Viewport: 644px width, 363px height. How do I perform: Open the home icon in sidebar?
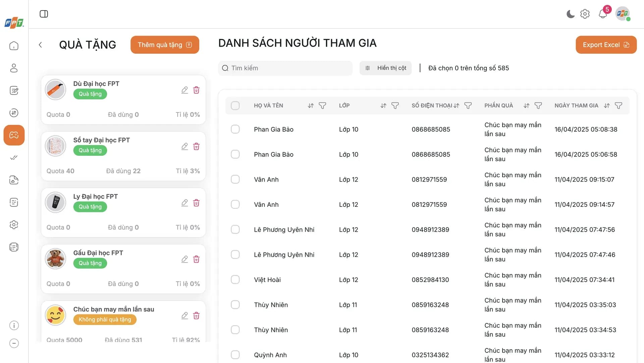[x=14, y=46]
